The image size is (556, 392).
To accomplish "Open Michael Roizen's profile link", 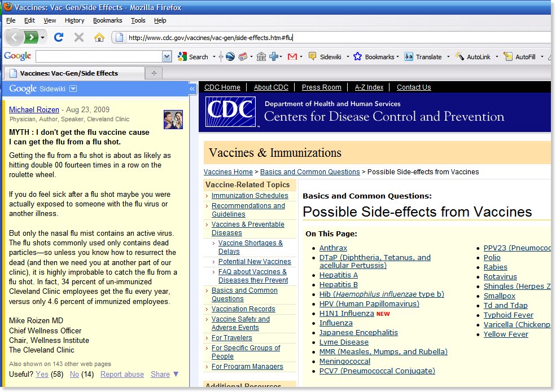I will tap(34, 109).
